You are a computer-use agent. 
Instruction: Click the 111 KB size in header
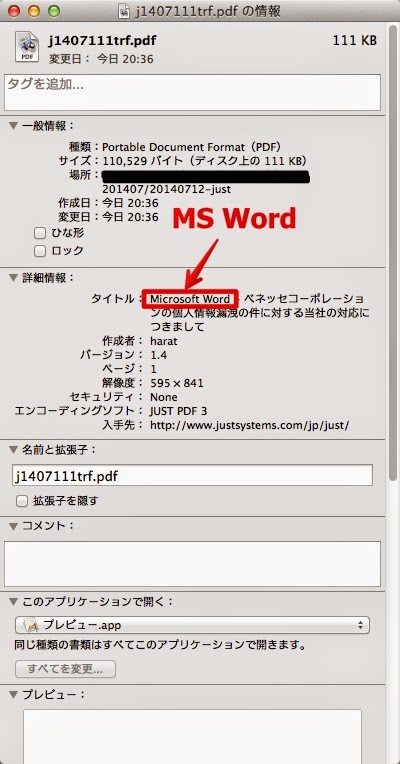355,40
